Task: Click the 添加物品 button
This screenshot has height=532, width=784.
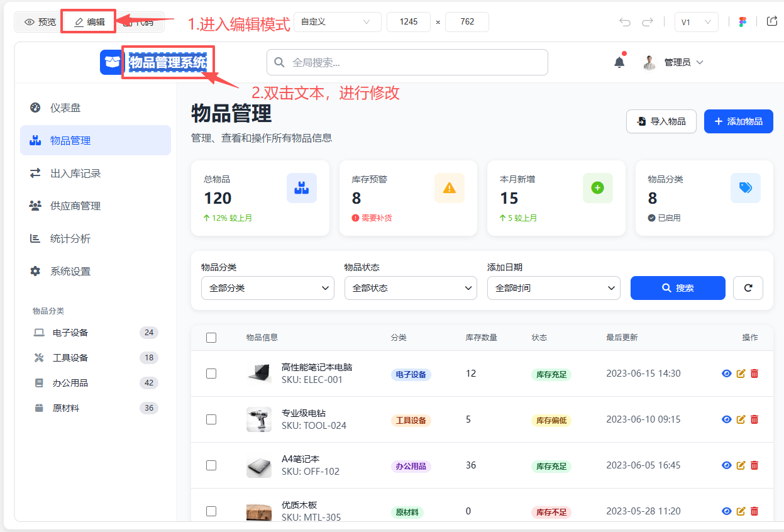Action: [x=738, y=121]
